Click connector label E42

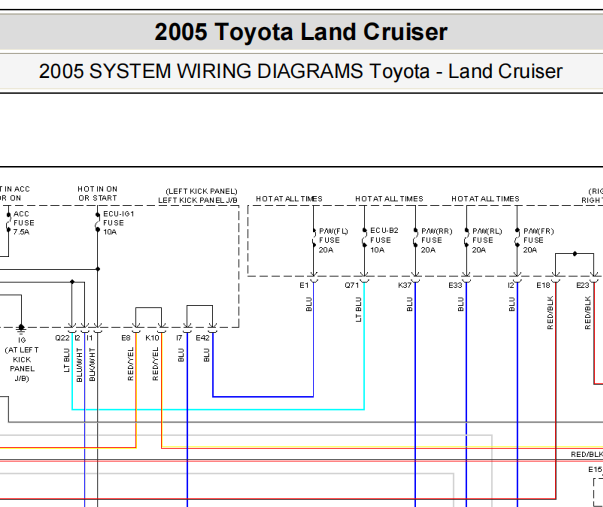203,338
